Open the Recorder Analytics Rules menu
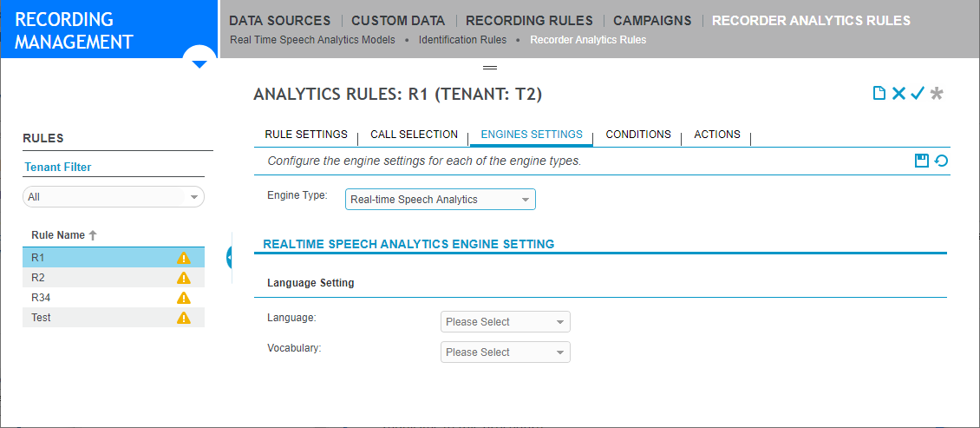Viewport: 980px width, 428px height. 811,21
